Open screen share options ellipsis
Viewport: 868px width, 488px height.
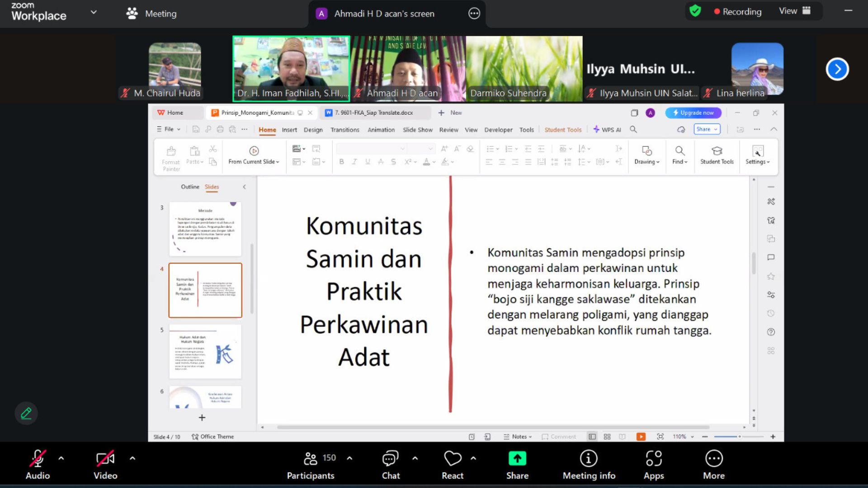pos(474,14)
